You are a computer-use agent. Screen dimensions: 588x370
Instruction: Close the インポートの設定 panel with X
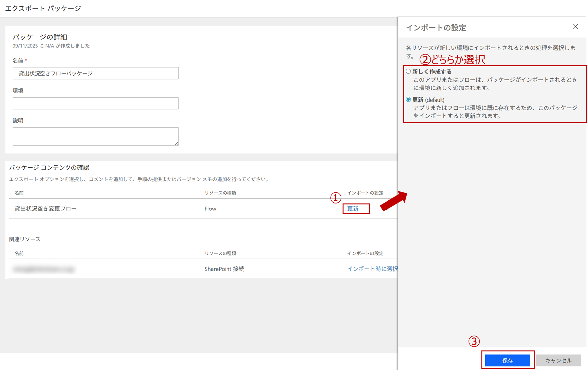coord(575,27)
